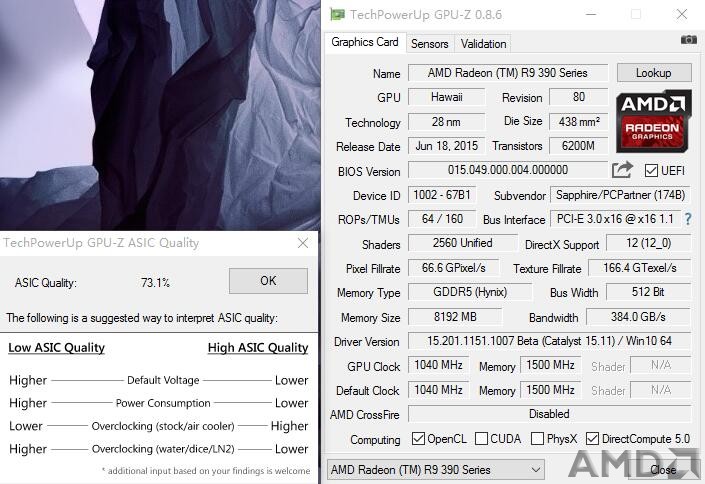Click OK in ASIC Quality dialog
Screen dimensions: 705x484
268,281
